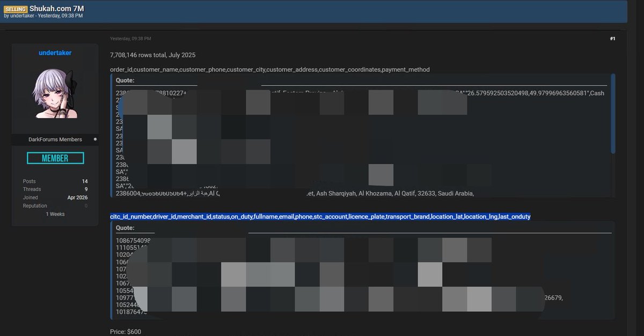Click the Threads count 9

click(x=86, y=189)
